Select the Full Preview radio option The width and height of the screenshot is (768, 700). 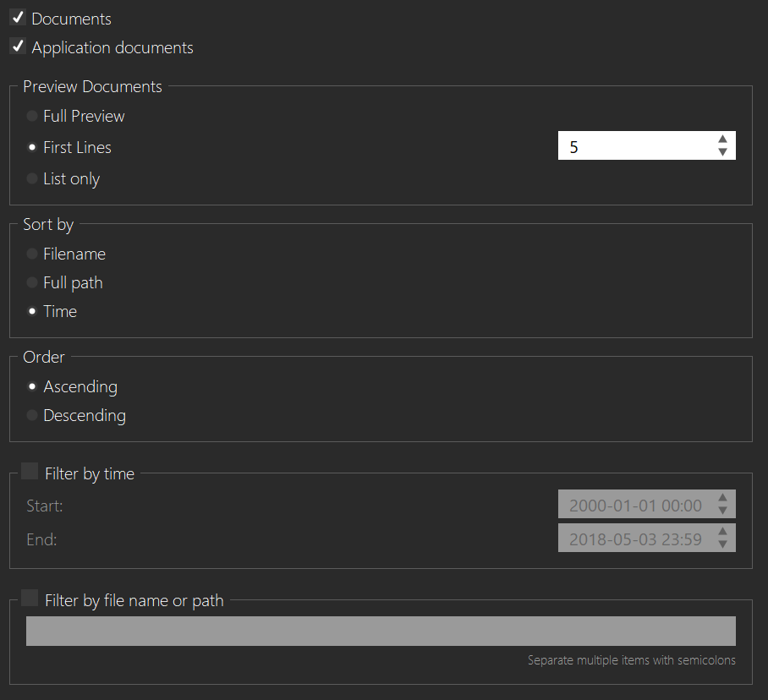point(32,117)
